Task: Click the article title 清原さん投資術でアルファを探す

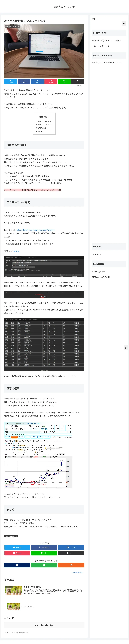Action: coord(25,21)
